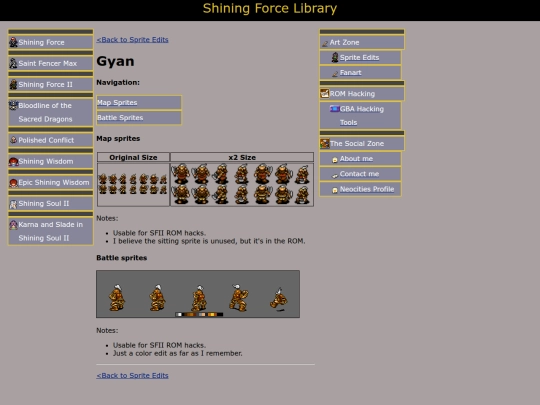Click the Sprite Edits character icon

[x=335, y=57]
